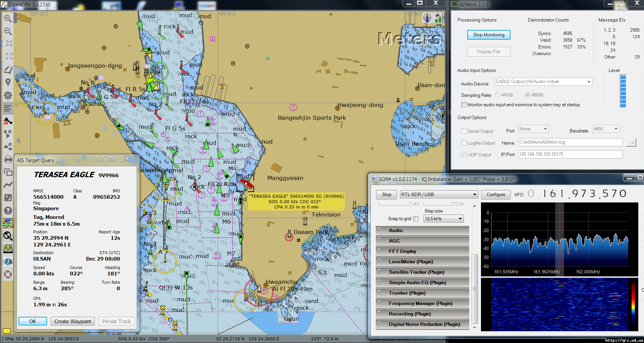The image size is (644, 343).
Task: Click the IP:Port input field
Action: 570,154
